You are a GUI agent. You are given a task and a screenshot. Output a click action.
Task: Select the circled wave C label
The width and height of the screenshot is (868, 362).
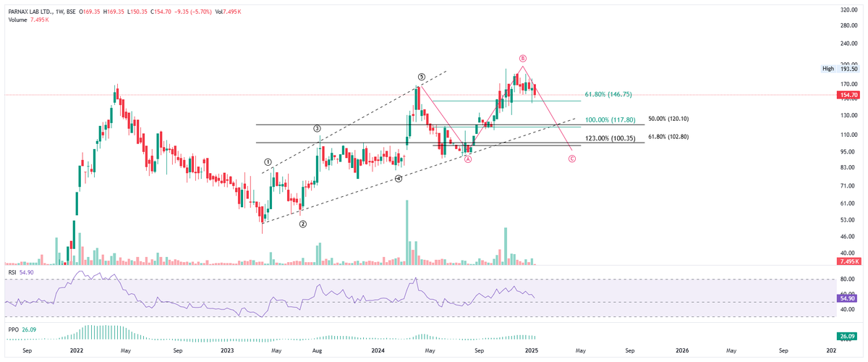click(x=572, y=158)
